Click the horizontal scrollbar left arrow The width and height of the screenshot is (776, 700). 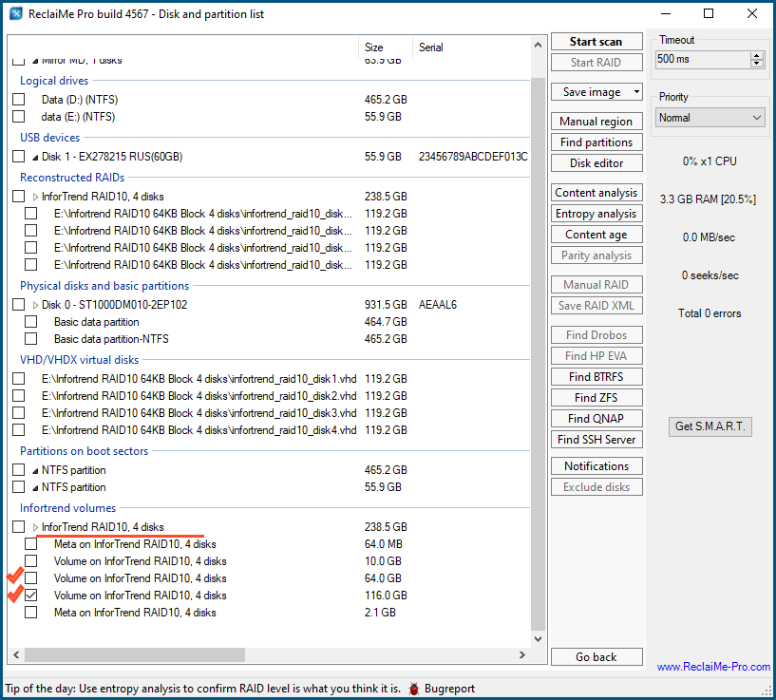pyautogui.click(x=16, y=655)
